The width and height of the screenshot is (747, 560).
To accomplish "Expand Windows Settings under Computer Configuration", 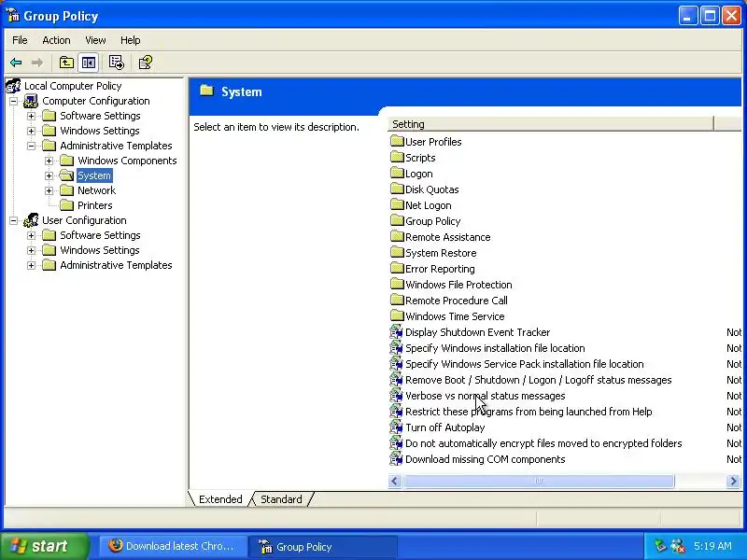I will pyautogui.click(x=31, y=131).
